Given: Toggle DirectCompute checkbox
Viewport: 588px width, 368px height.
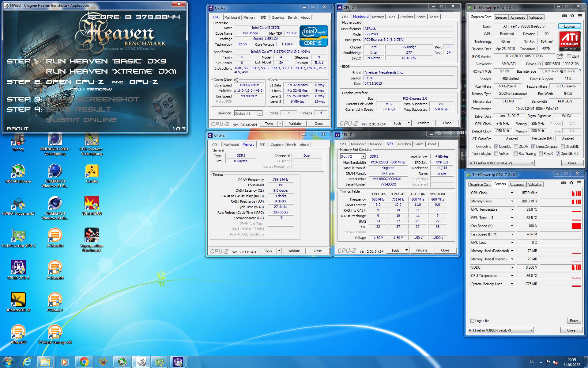Looking at the screenshot, I should (533, 147).
